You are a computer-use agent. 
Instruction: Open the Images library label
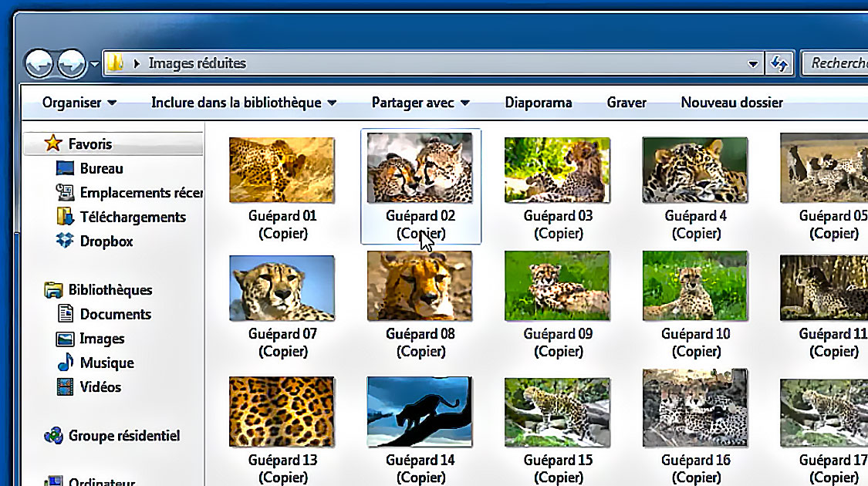[102, 339]
